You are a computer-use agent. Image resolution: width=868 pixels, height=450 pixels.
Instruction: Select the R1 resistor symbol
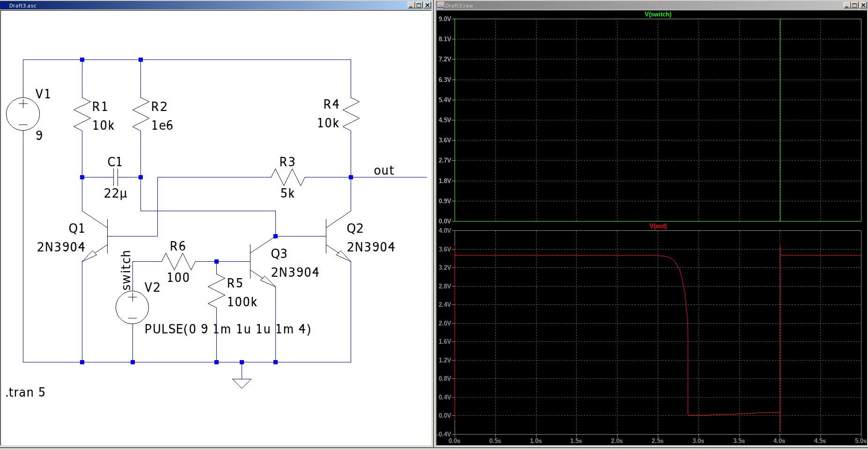82,114
